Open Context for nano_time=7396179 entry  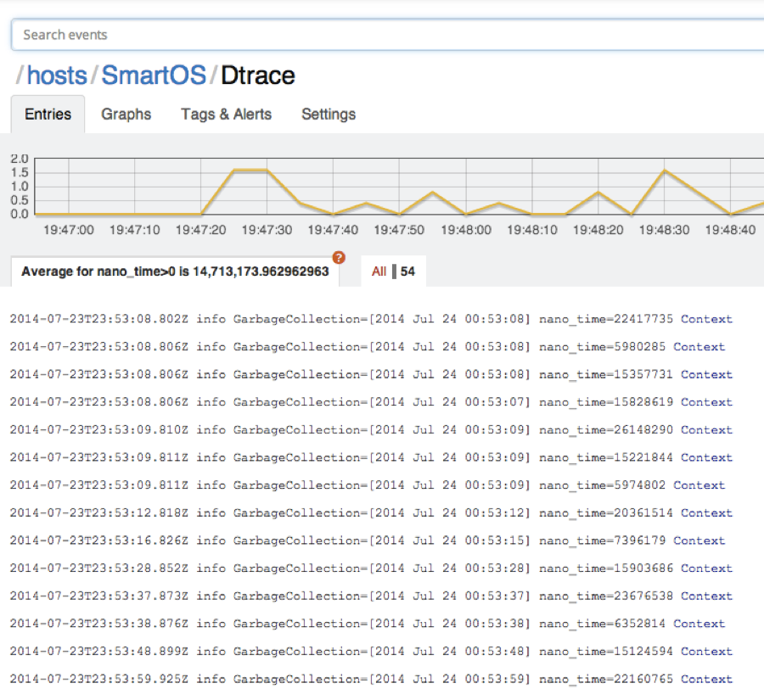(699, 540)
